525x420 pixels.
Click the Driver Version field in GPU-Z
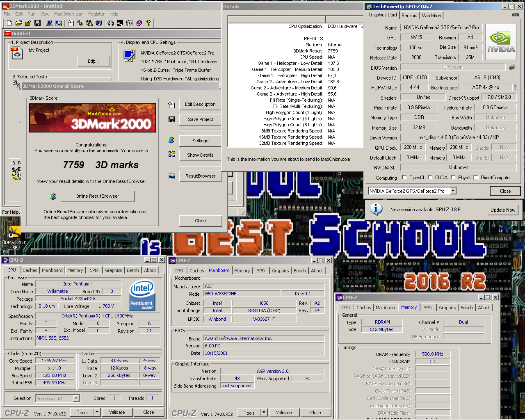pos(459,137)
